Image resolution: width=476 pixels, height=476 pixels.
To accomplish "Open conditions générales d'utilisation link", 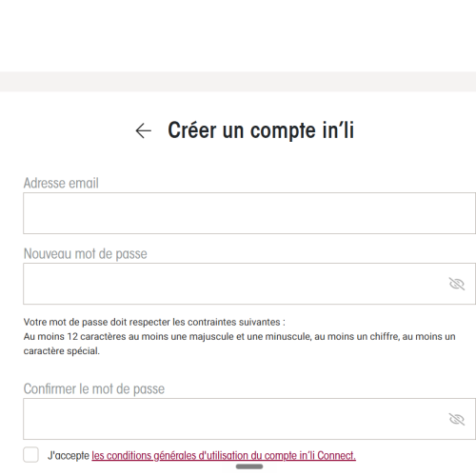I will pyautogui.click(x=224, y=456).
